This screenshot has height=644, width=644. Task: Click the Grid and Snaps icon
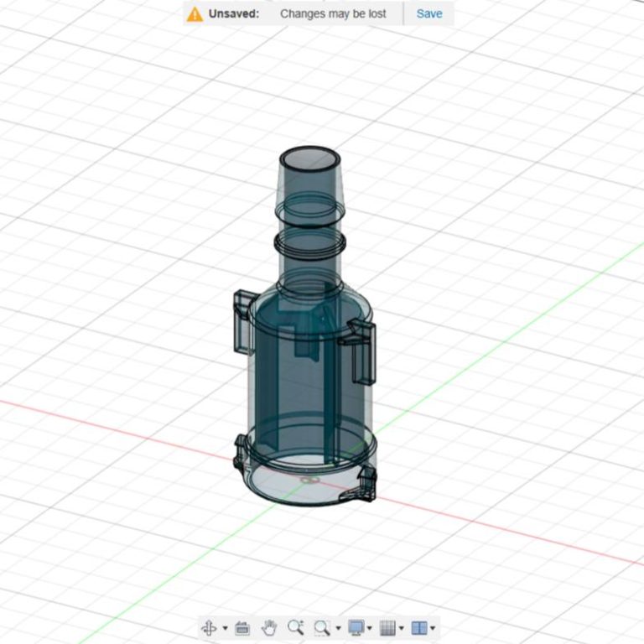point(387,627)
